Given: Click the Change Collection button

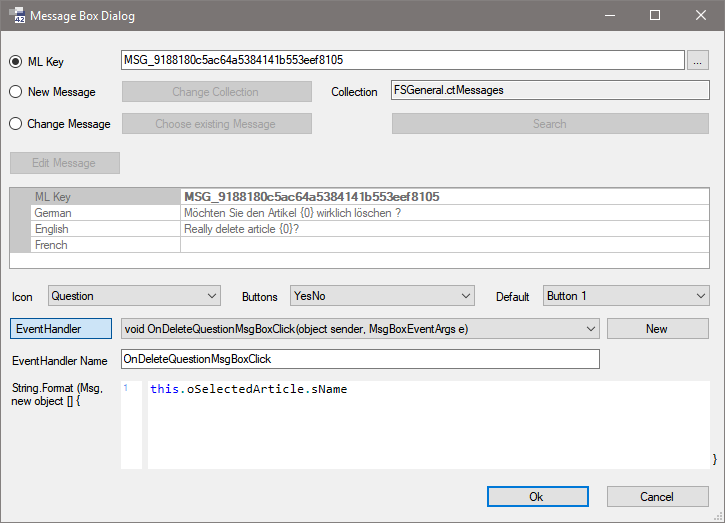Looking at the screenshot, I should 216,92.
